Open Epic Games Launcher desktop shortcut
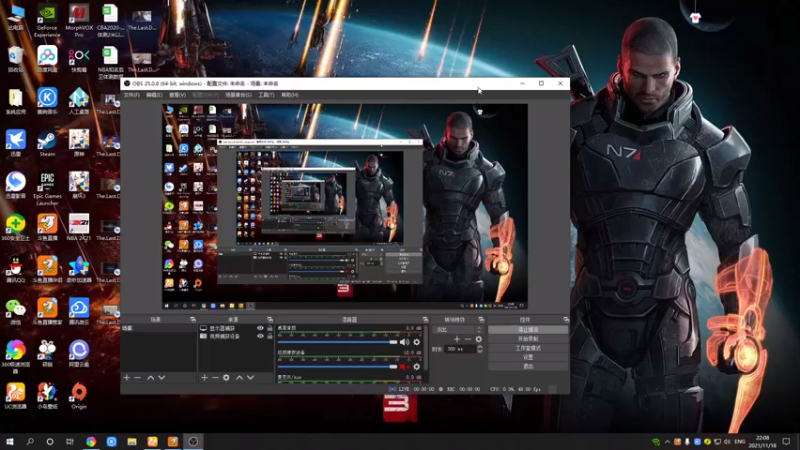Image resolution: width=800 pixels, height=450 pixels. click(47, 189)
